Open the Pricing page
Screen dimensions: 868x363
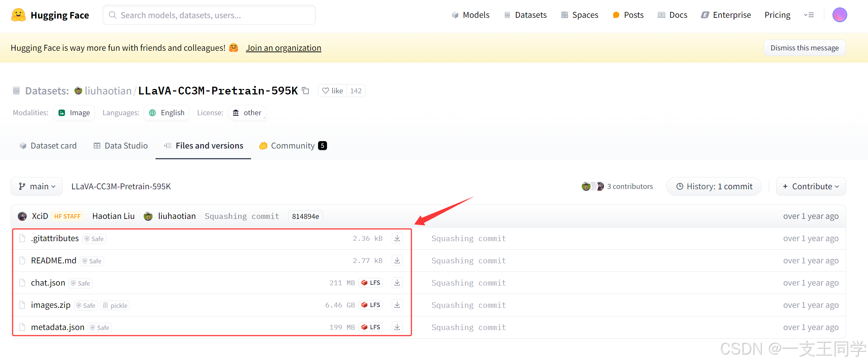click(777, 15)
